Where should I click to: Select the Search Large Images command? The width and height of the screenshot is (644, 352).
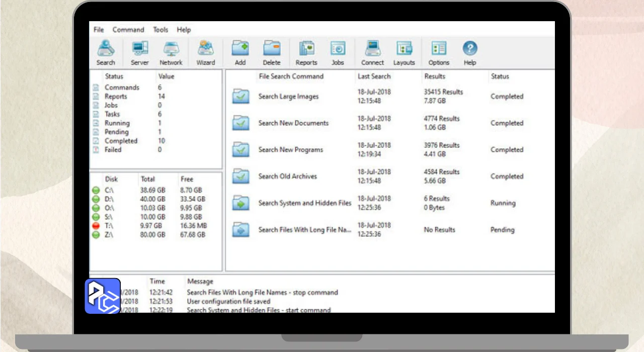(x=288, y=97)
